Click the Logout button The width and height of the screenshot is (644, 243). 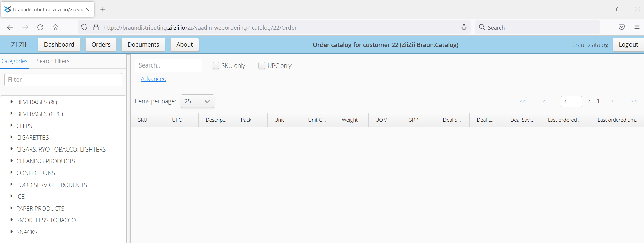628,45
